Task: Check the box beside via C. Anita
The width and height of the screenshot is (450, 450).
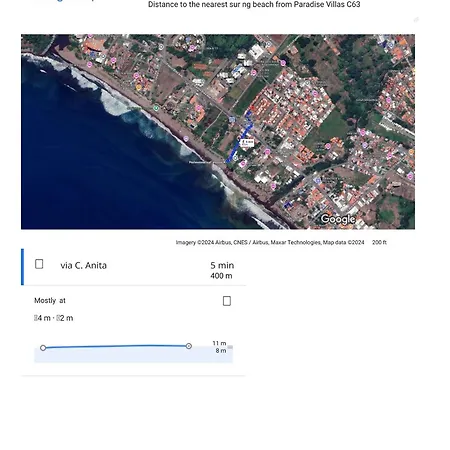Action: click(39, 264)
